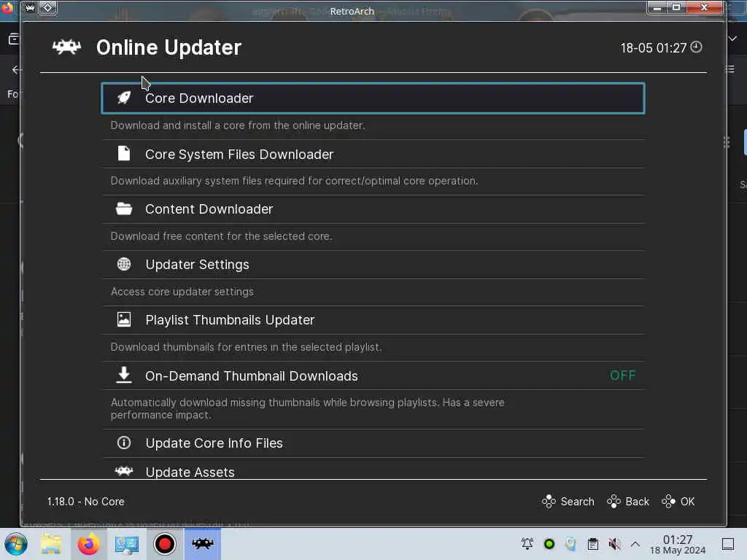The width and height of the screenshot is (747, 560).
Task: Open file manager from taskbar
Action: coord(51,544)
